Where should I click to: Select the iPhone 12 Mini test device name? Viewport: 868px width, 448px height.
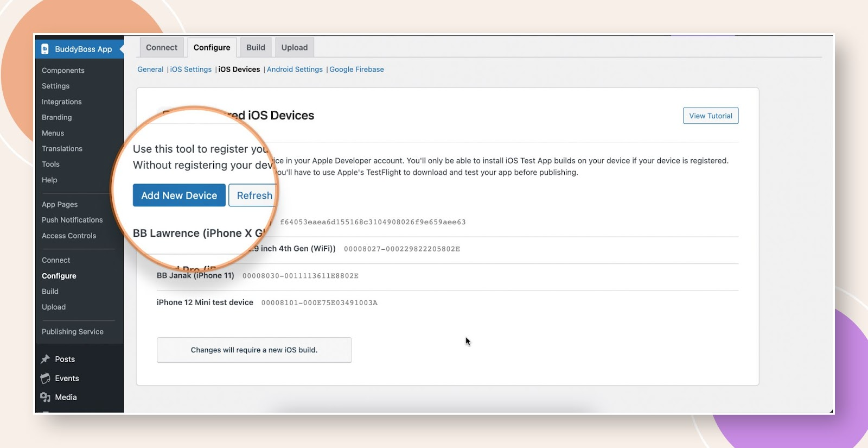tap(205, 302)
